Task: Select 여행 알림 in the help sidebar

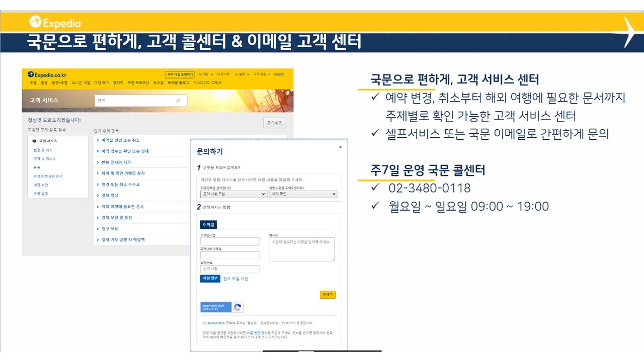Action: 41,193
